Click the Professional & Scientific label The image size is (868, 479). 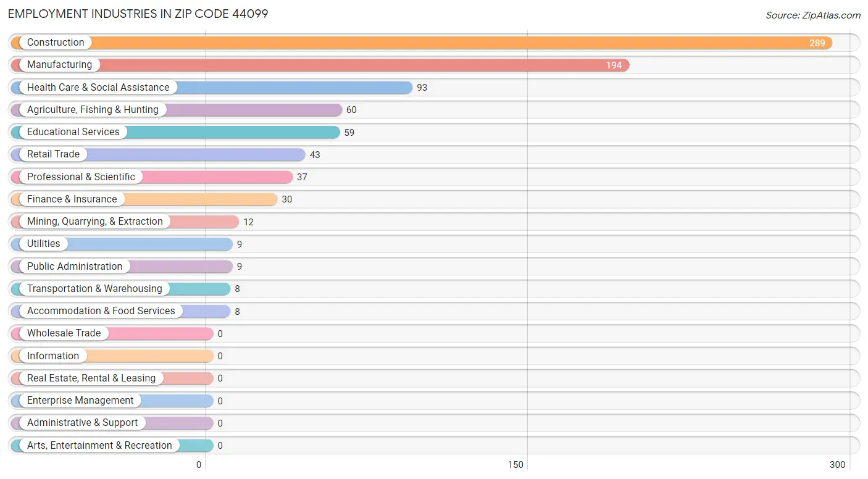click(x=81, y=177)
